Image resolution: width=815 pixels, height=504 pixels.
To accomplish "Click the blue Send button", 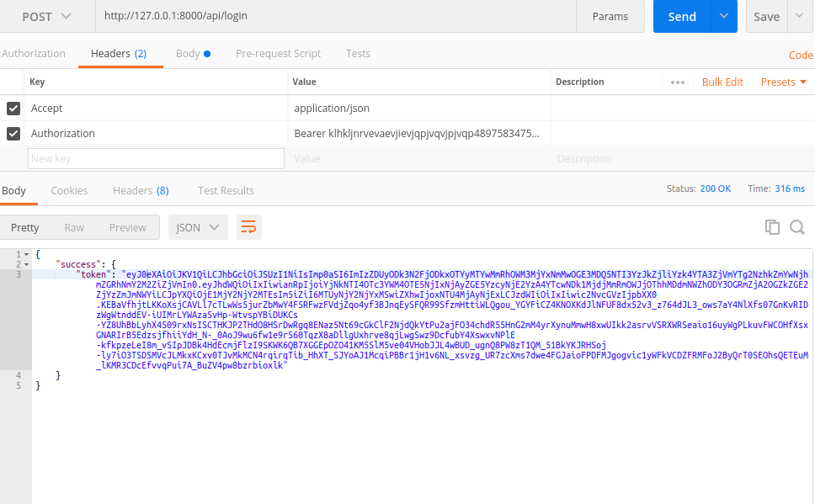I will click(681, 16).
